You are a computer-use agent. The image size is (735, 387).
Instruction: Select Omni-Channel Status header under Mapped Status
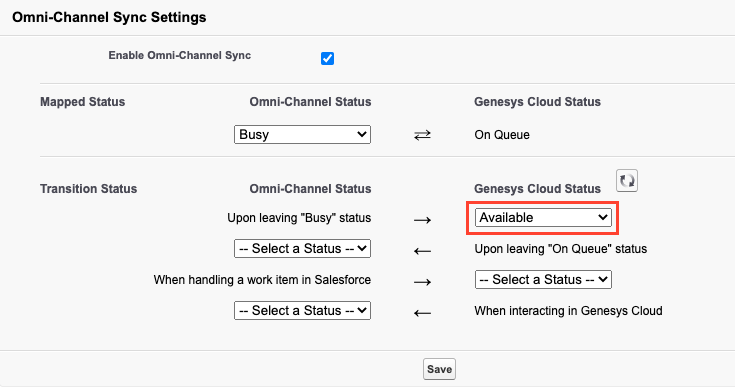coord(310,102)
